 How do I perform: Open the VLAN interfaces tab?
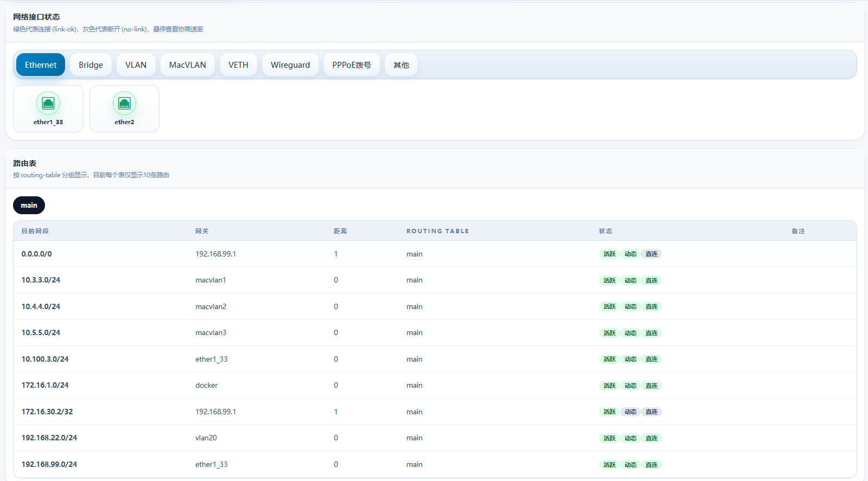point(136,65)
